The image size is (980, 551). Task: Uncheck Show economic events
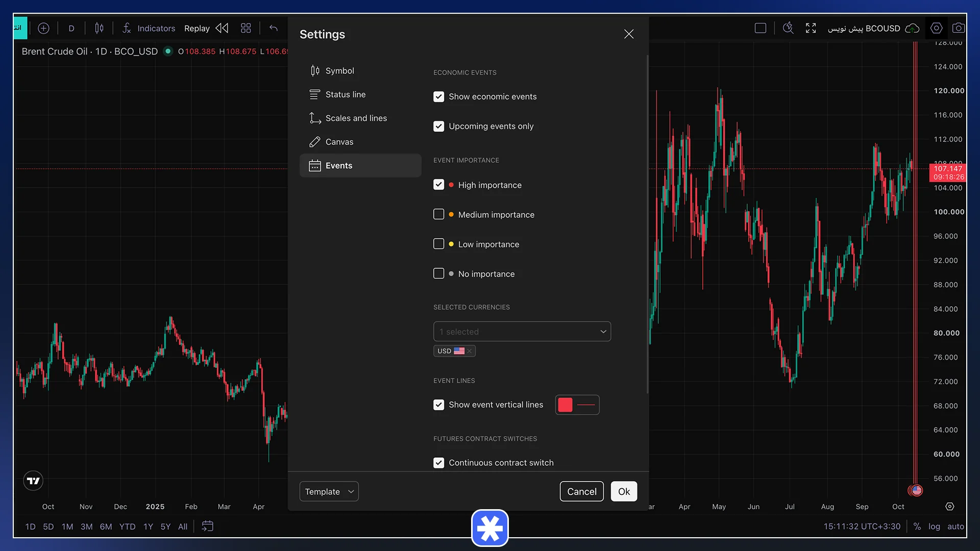pos(438,96)
